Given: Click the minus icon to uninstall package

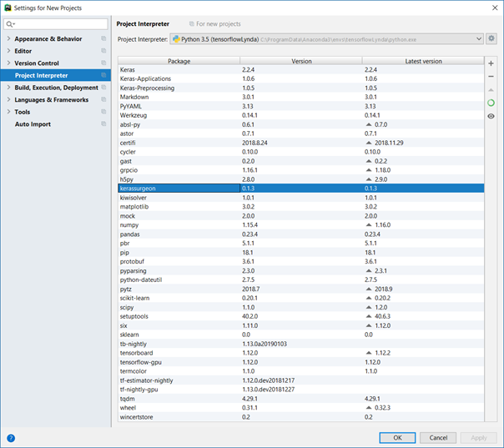Looking at the screenshot, I should click(491, 77).
